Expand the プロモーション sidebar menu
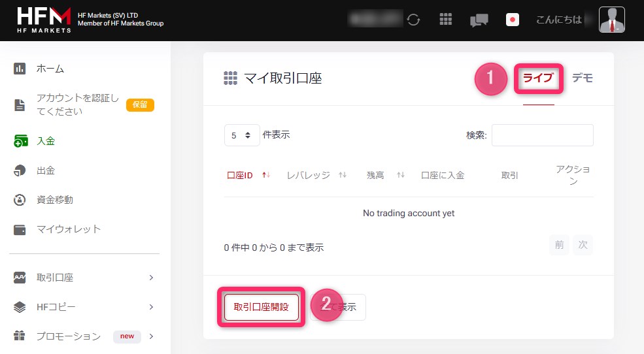The height and width of the screenshot is (354, 644). pos(85,336)
